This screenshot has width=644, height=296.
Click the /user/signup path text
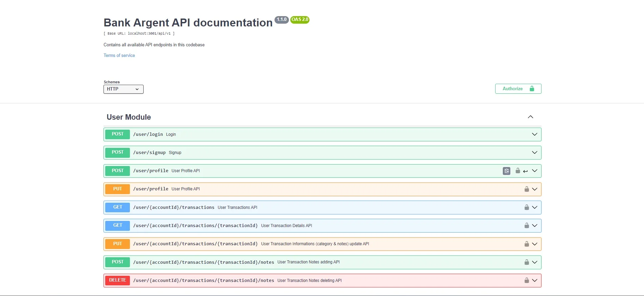149,153
